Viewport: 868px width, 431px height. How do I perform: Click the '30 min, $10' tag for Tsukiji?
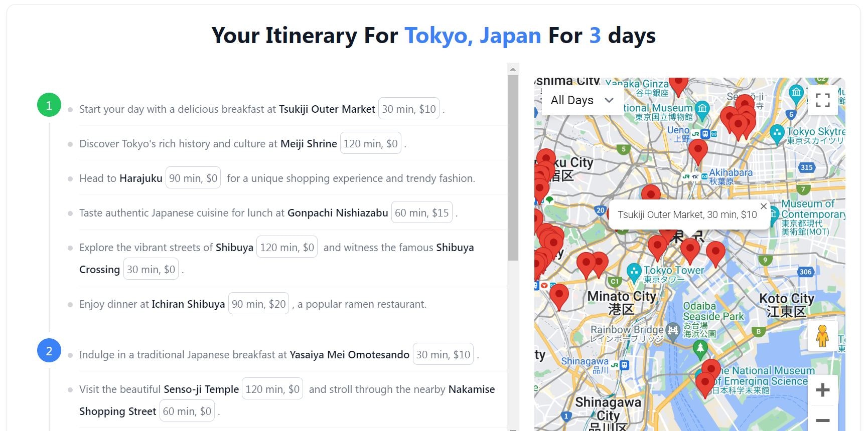click(x=409, y=109)
